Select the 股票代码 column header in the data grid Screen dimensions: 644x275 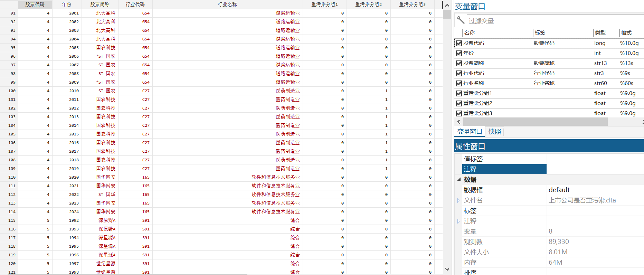[x=35, y=4]
